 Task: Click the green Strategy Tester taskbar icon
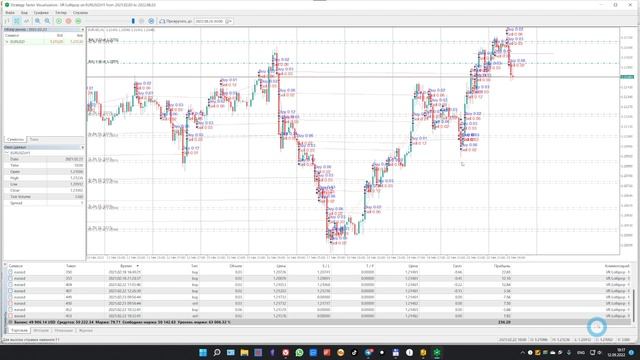tap(437, 352)
